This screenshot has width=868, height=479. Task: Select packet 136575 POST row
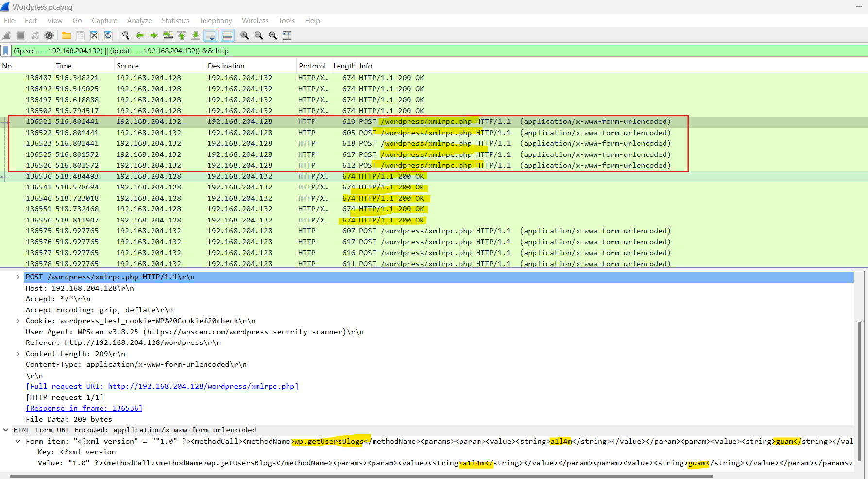click(x=434, y=231)
